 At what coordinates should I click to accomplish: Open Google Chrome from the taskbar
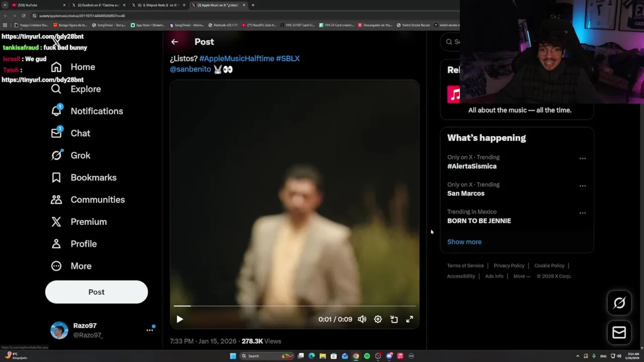356,356
